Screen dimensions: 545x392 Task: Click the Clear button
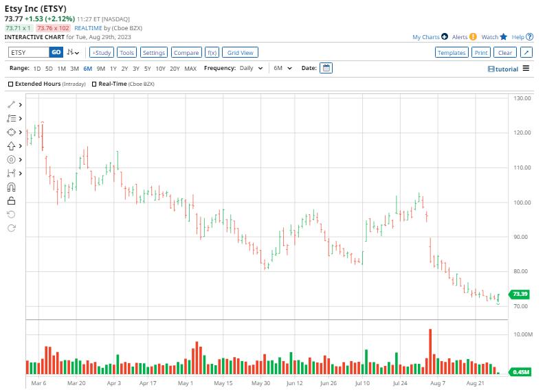(505, 52)
